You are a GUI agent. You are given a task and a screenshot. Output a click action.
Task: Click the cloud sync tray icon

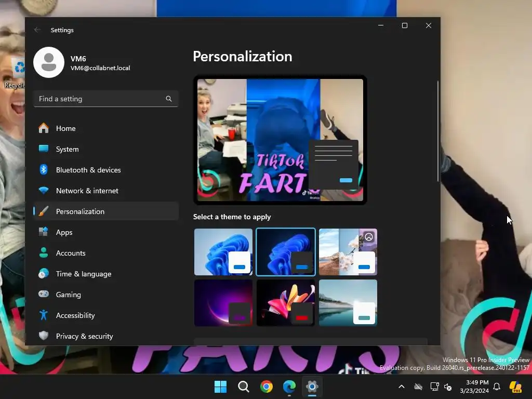418,387
